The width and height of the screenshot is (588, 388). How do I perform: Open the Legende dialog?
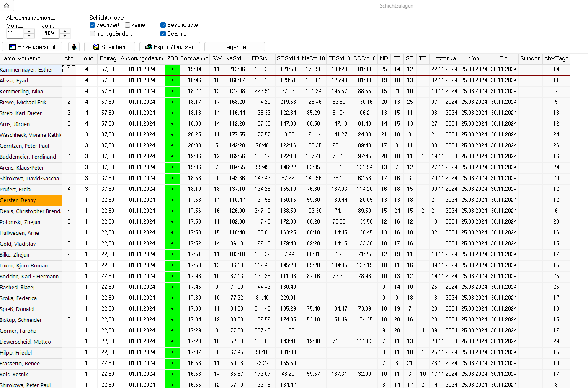coord(234,46)
